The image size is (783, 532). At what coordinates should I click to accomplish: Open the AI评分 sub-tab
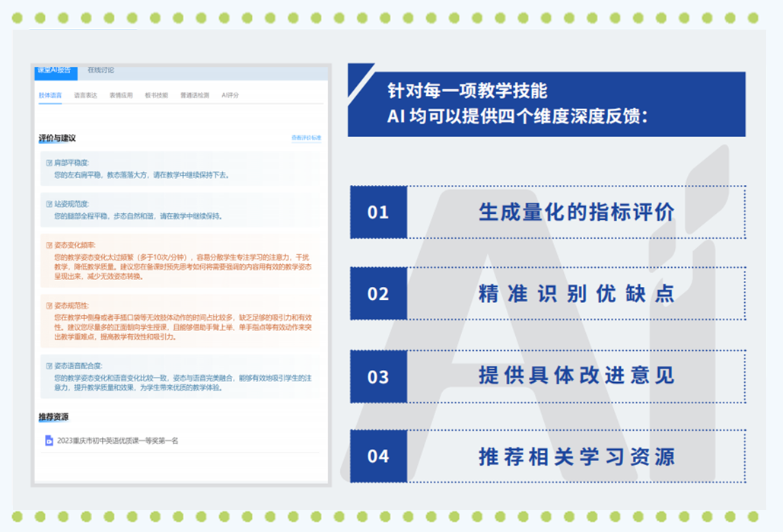(230, 96)
